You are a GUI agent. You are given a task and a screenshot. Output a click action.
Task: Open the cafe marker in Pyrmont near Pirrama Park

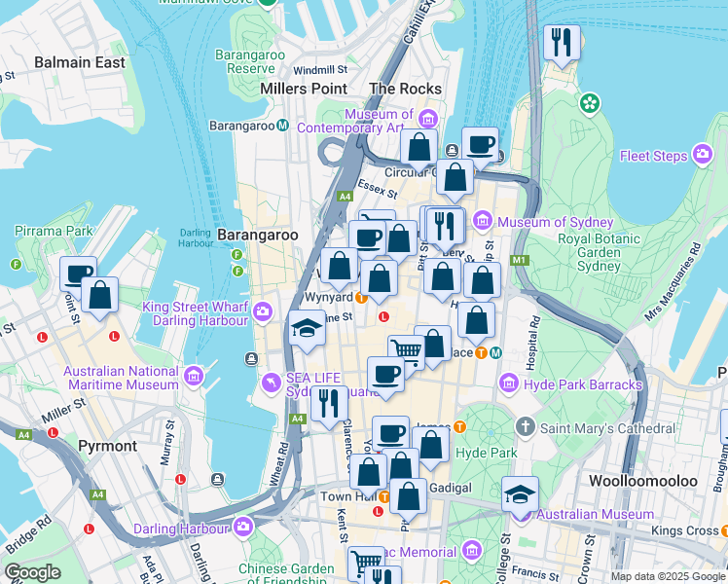click(78, 274)
